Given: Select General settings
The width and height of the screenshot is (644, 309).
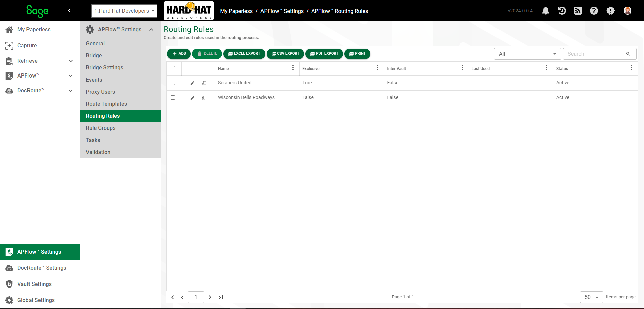Looking at the screenshot, I should pos(120,43).
